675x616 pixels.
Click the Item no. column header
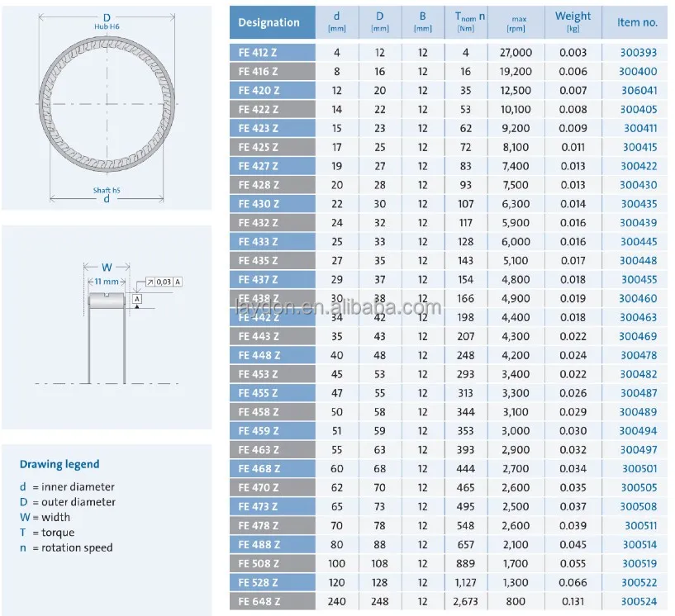(637, 22)
